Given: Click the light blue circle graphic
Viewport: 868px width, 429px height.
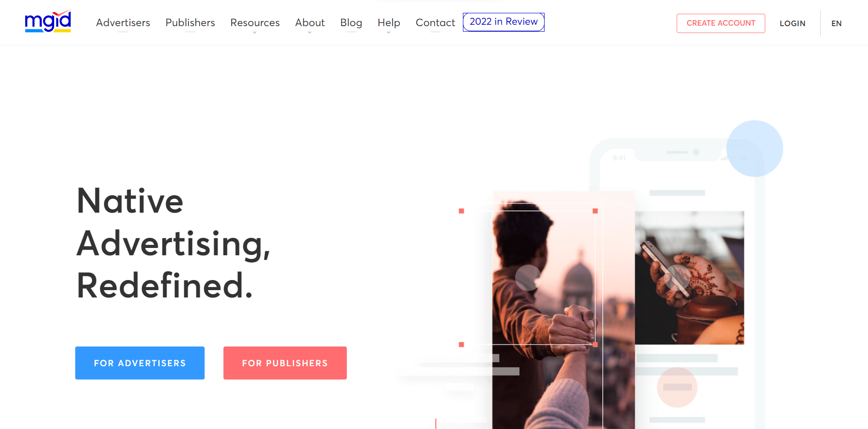Looking at the screenshot, I should click(755, 148).
